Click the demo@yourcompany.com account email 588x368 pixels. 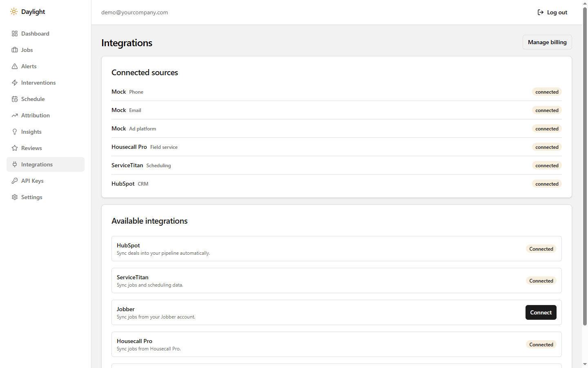[135, 12]
